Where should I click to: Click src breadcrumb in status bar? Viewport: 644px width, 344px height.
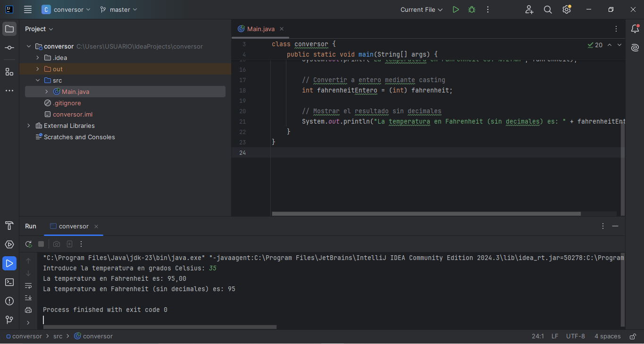pyautogui.click(x=58, y=336)
